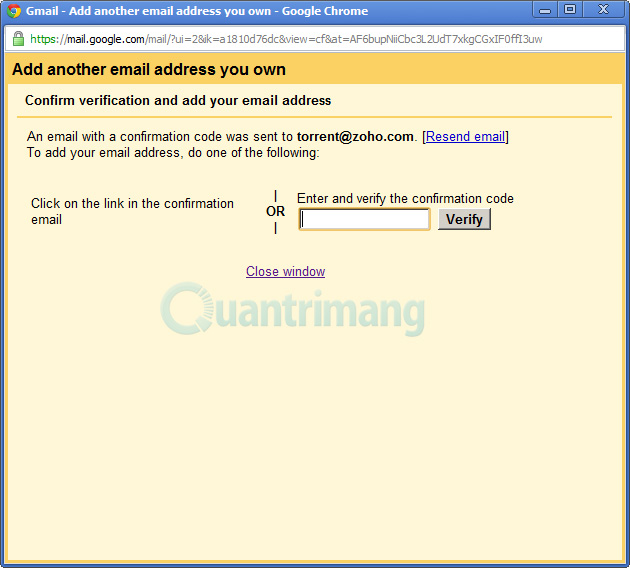Click 'To add your email address' instruction line

(173, 153)
